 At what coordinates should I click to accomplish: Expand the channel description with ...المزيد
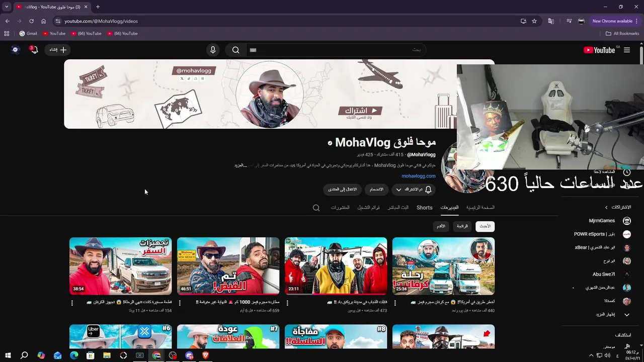[x=242, y=165]
